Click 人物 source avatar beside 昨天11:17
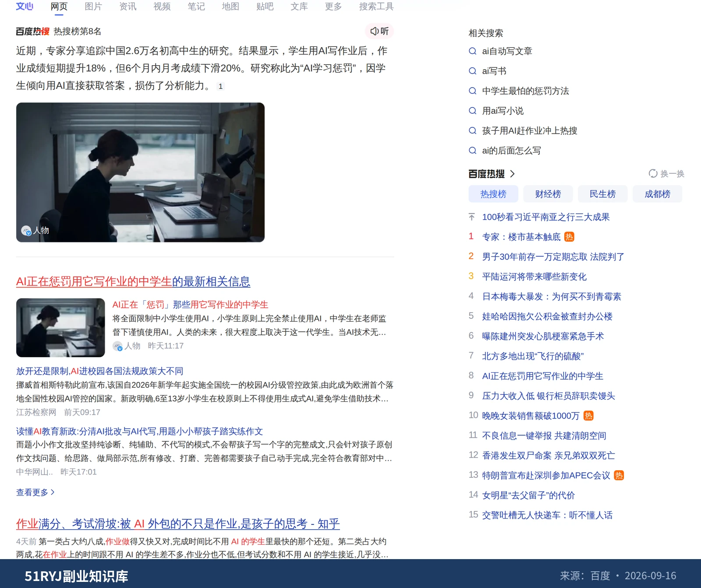 click(x=117, y=346)
